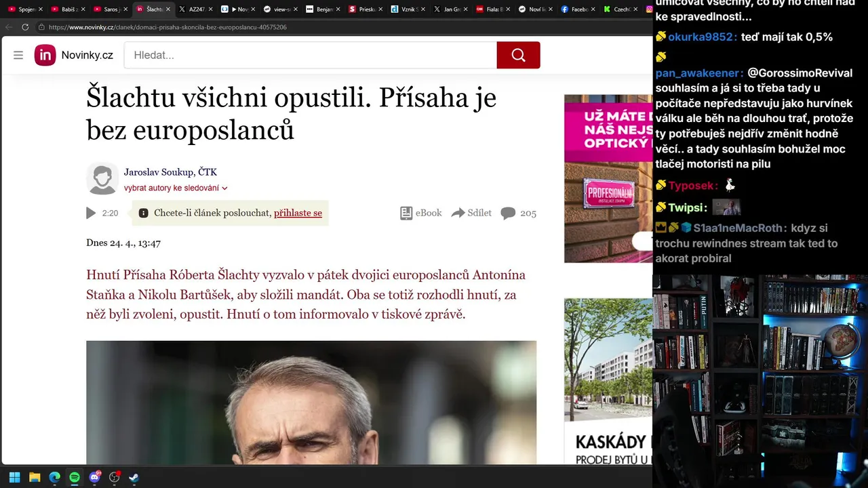Open OBS Studio from taskbar
868x488 pixels.
point(115,477)
